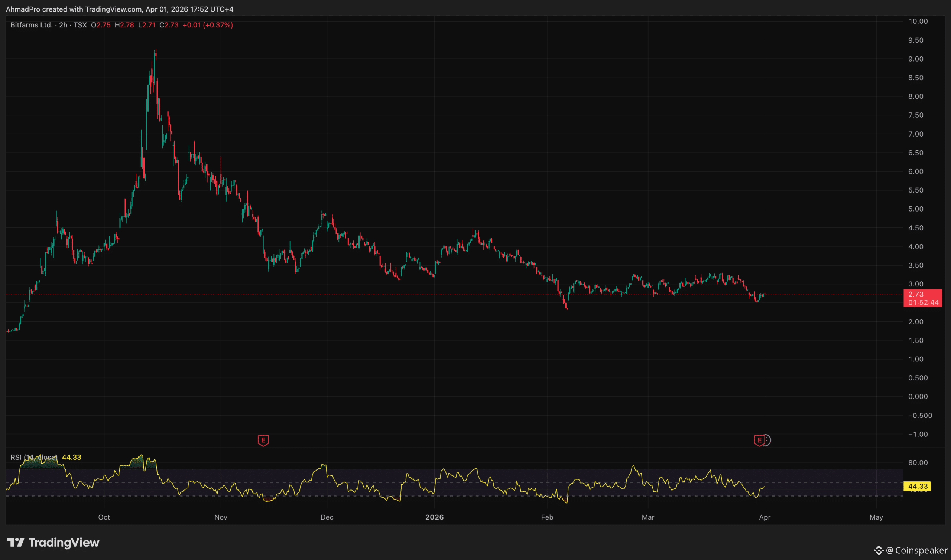This screenshot has width=951, height=560.
Task: Click the Coinspeaker watermark logo
Action: pos(911,550)
